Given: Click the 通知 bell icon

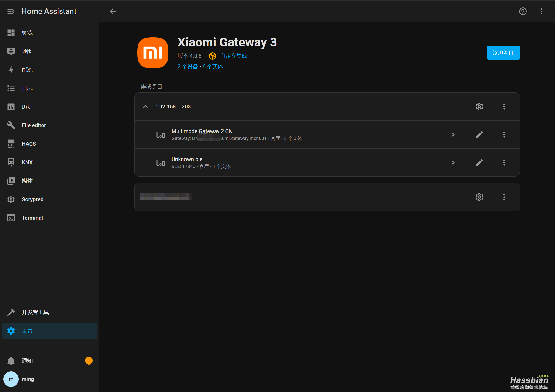Looking at the screenshot, I should [11, 361].
